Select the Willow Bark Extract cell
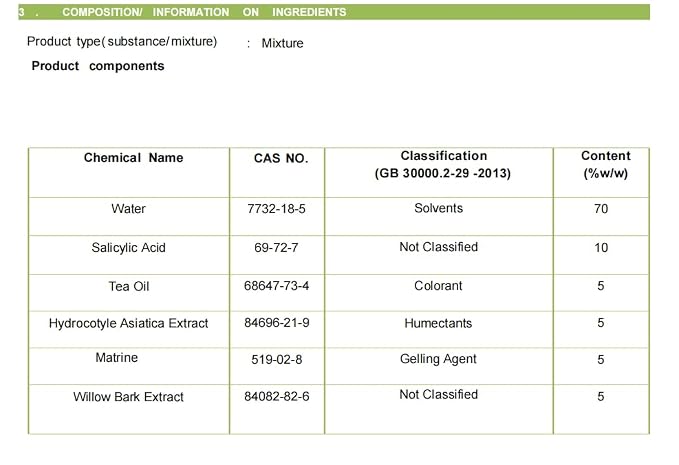 pos(128,397)
